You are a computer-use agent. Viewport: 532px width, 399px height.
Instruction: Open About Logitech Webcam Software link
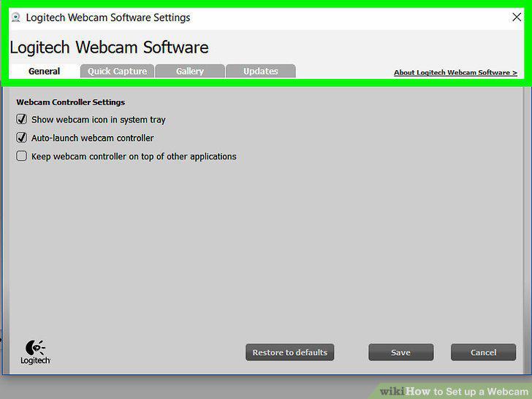coord(455,72)
